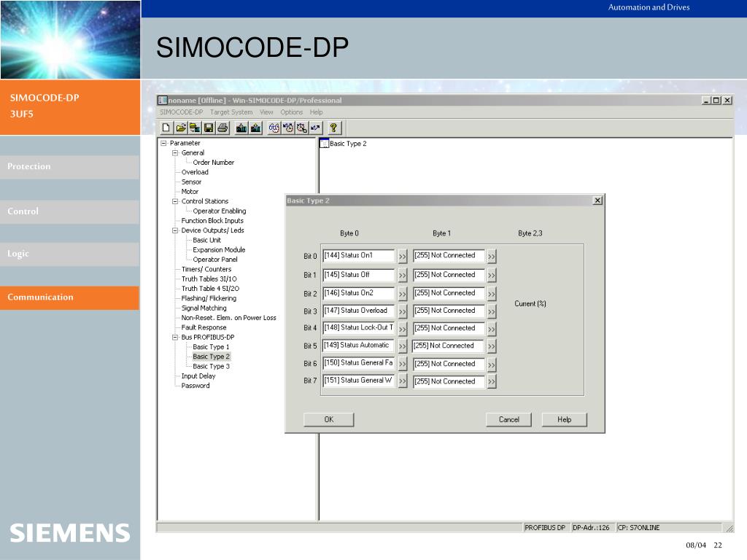Go to the Control slide section
The image size is (747, 560).
coord(69,211)
